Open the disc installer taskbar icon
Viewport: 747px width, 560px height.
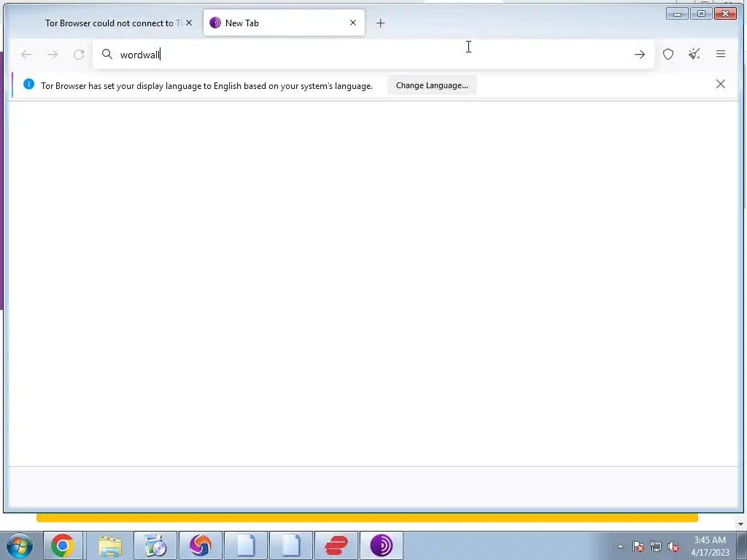155,545
